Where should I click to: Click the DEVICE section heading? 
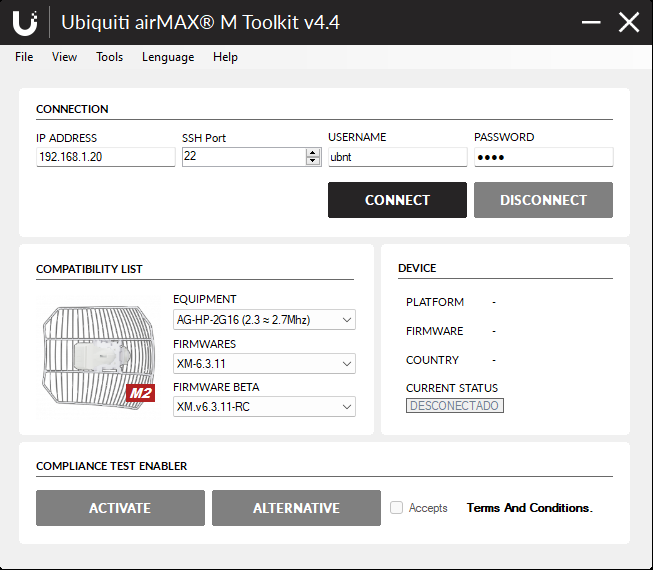click(x=417, y=268)
